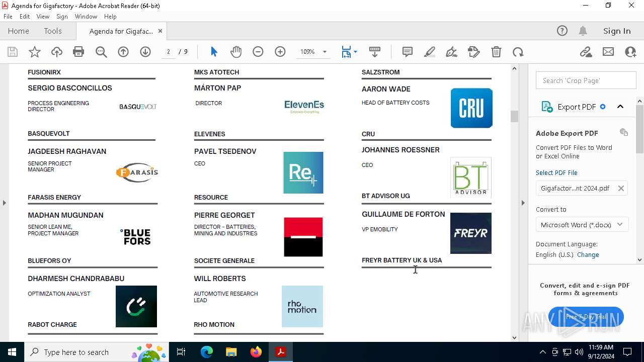Copy icon beside Adobe Export PDF heading
Image resolution: width=644 pixels, height=362 pixels.
(624, 132)
